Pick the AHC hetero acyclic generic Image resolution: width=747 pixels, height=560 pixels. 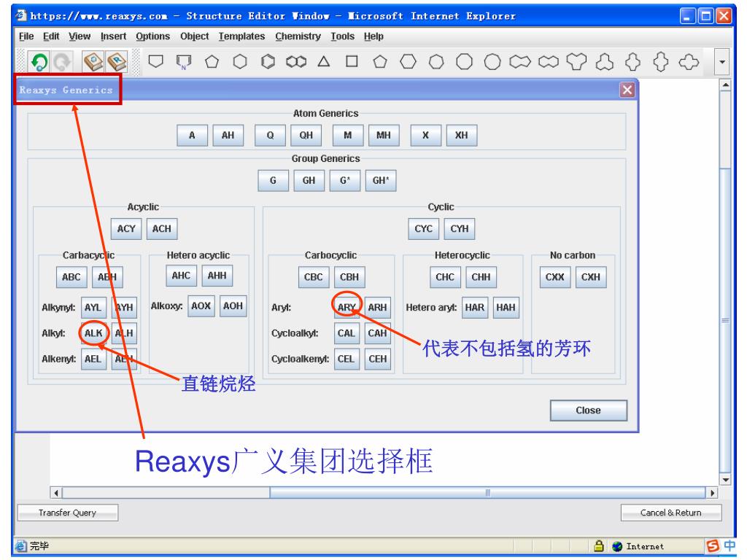click(181, 276)
